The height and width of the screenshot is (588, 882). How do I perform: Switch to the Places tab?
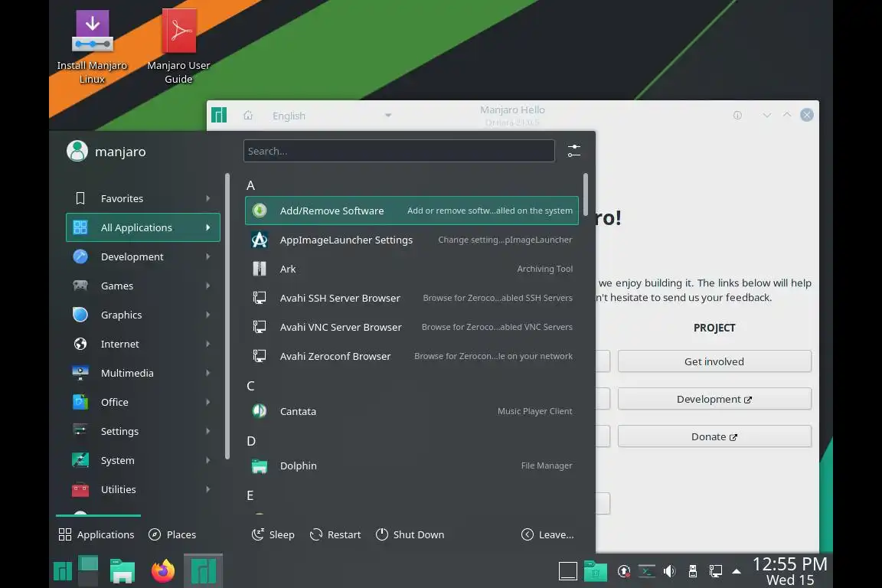(x=172, y=534)
